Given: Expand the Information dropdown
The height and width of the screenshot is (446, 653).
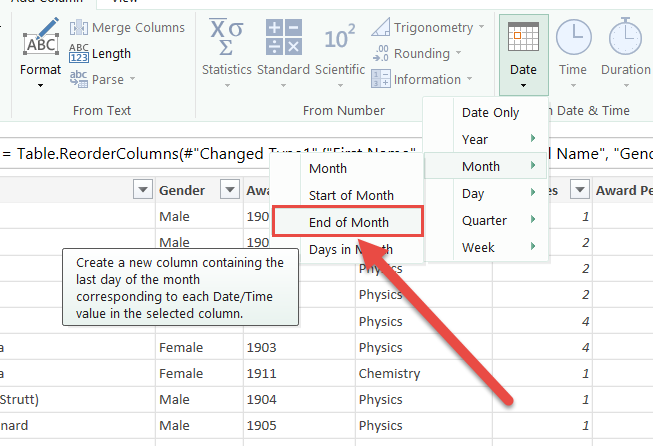Looking at the screenshot, I should [433, 79].
